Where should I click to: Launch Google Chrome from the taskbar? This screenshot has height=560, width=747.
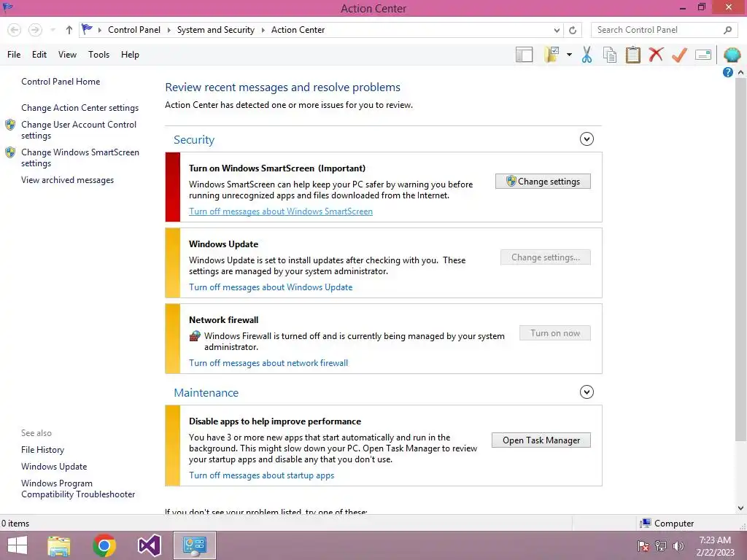[x=104, y=545]
